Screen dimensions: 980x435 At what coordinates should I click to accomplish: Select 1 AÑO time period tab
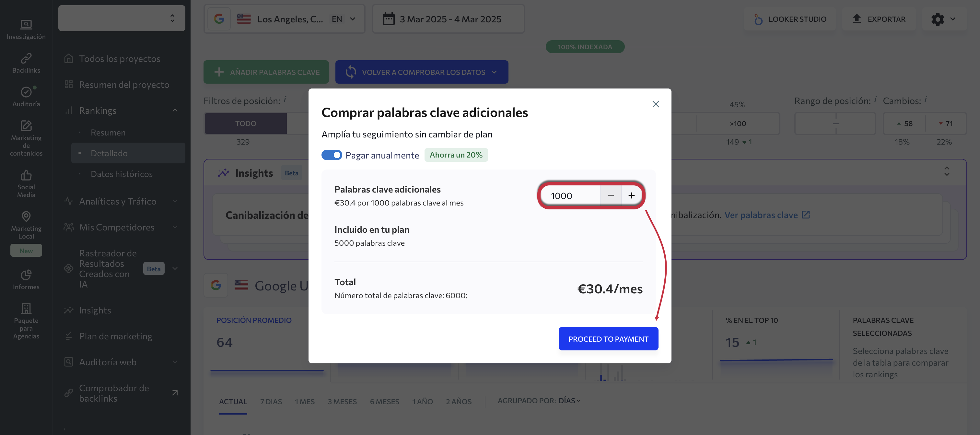point(422,402)
